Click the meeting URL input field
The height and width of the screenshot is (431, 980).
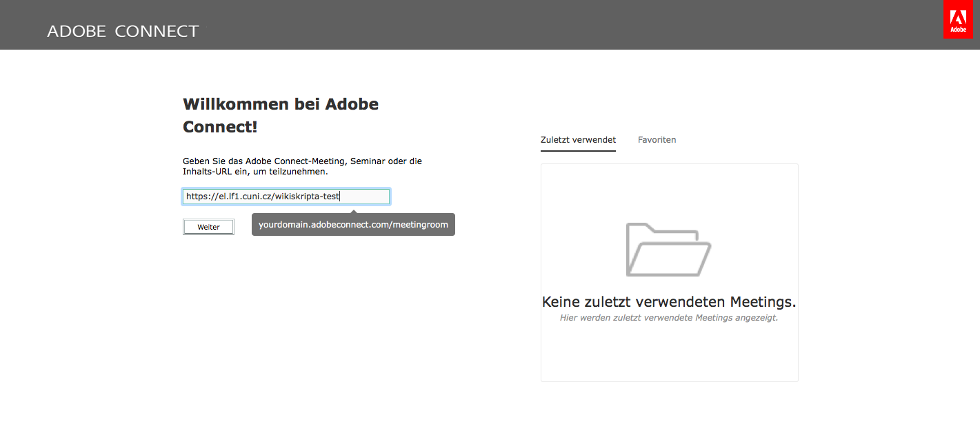click(286, 196)
